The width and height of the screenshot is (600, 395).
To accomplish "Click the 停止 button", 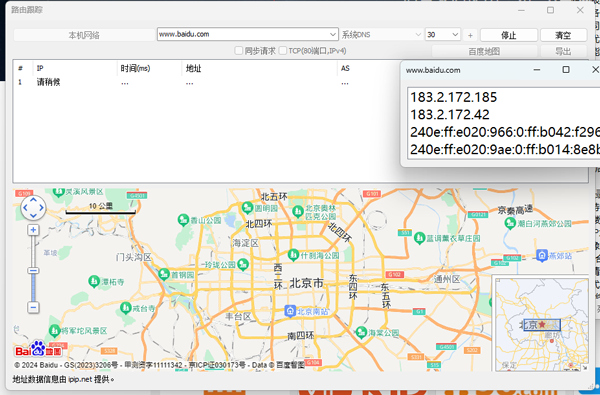I will [509, 35].
